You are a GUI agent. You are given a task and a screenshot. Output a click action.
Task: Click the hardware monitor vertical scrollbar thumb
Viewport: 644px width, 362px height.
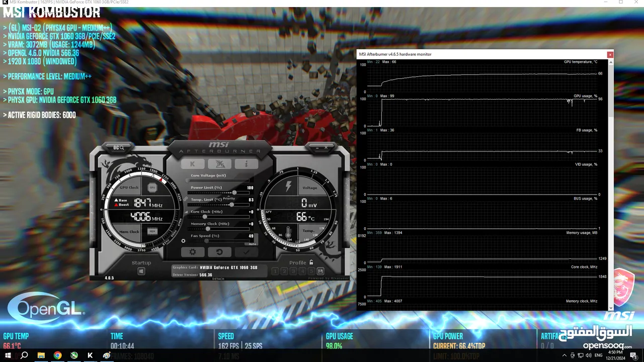click(x=611, y=90)
